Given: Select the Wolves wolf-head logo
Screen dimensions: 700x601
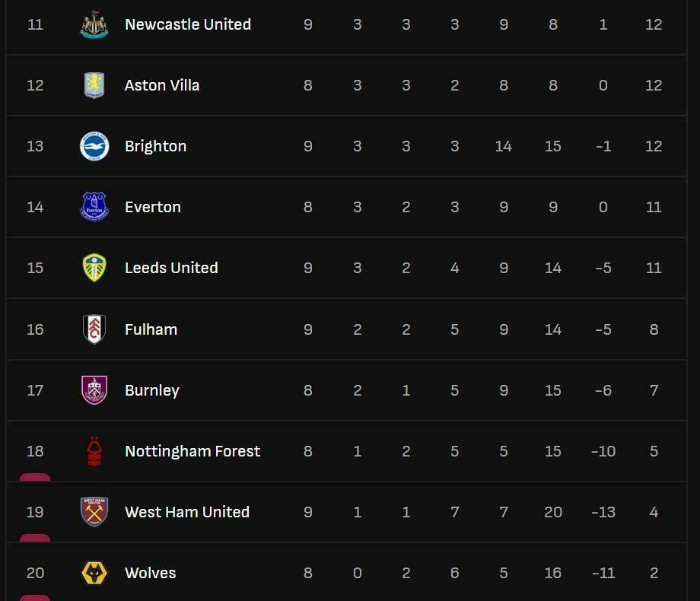Looking at the screenshot, I should pyautogui.click(x=94, y=573).
